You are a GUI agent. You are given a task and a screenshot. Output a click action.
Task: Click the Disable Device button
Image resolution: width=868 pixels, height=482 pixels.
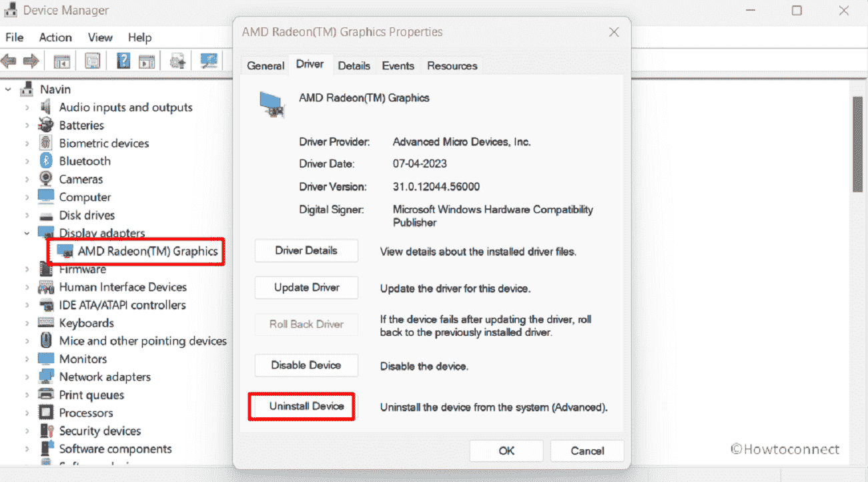click(x=306, y=365)
